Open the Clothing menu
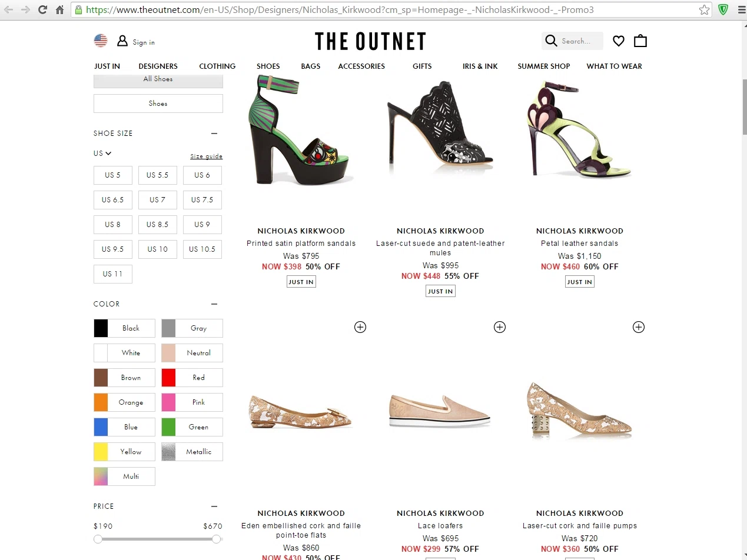 (x=217, y=66)
